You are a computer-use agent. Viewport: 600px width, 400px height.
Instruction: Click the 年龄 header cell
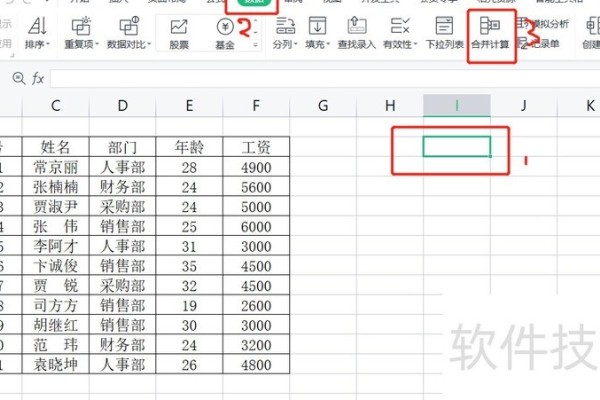click(x=189, y=147)
